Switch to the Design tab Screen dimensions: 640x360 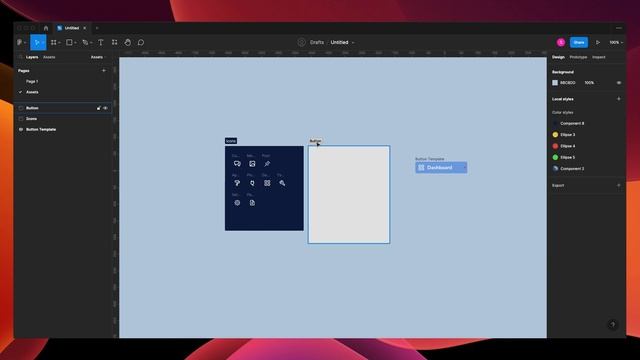click(558, 57)
